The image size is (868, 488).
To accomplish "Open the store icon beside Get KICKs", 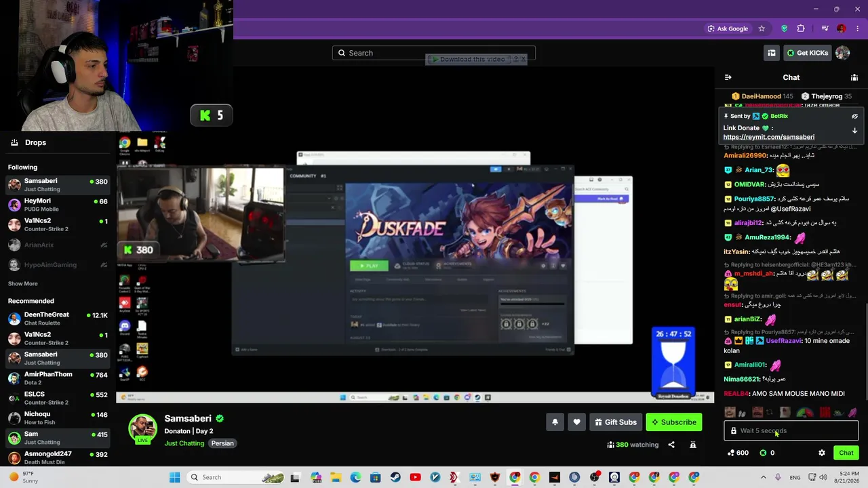I will point(772,53).
